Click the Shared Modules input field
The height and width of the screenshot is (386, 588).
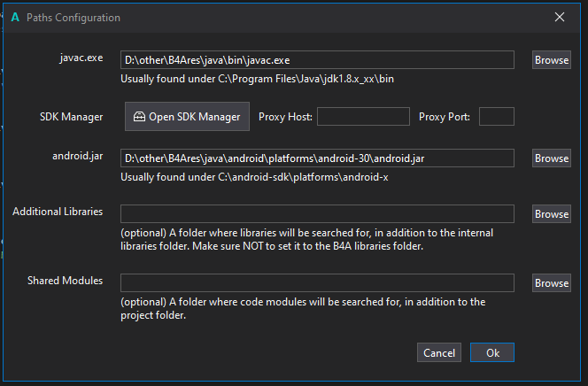[317, 283]
